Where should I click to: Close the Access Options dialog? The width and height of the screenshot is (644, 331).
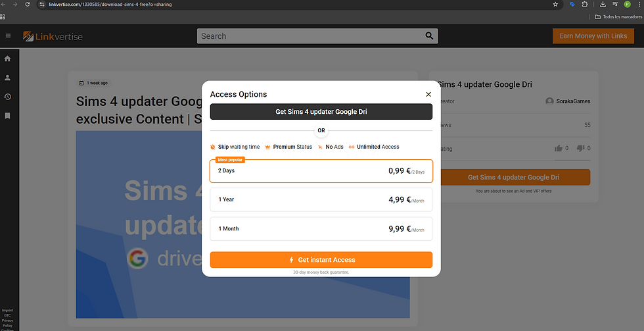428,94
